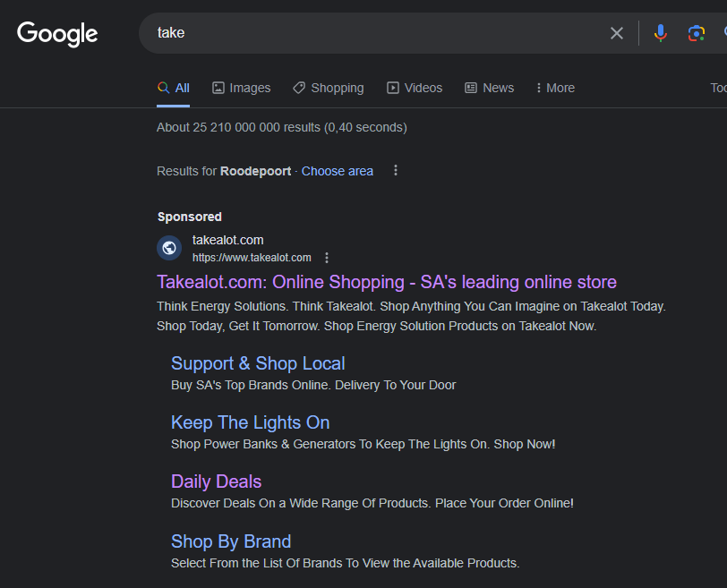Click the picture icon on Images tab

[x=218, y=88]
